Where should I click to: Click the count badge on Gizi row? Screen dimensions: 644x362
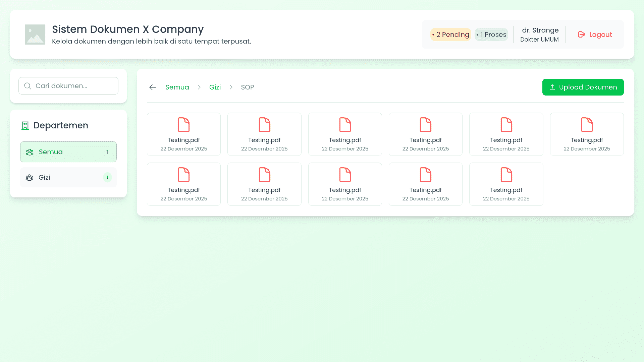pyautogui.click(x=107, y=178)
